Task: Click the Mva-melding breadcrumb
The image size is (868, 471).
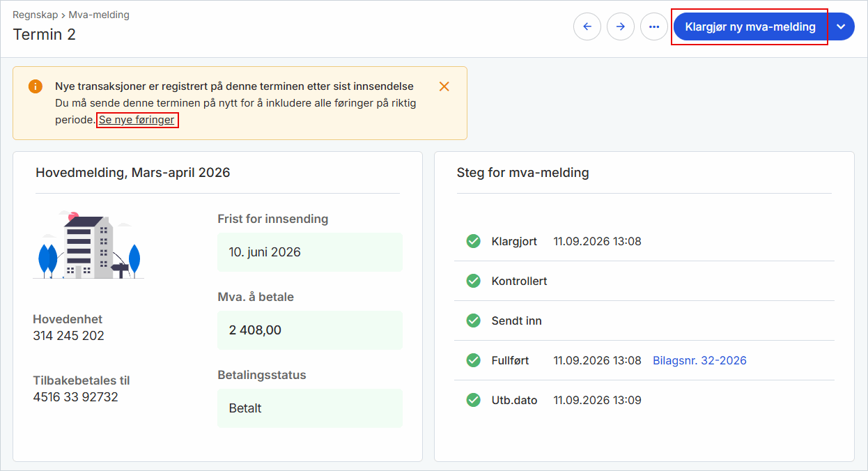Action: pyautogui.click(x=99, y=15)
